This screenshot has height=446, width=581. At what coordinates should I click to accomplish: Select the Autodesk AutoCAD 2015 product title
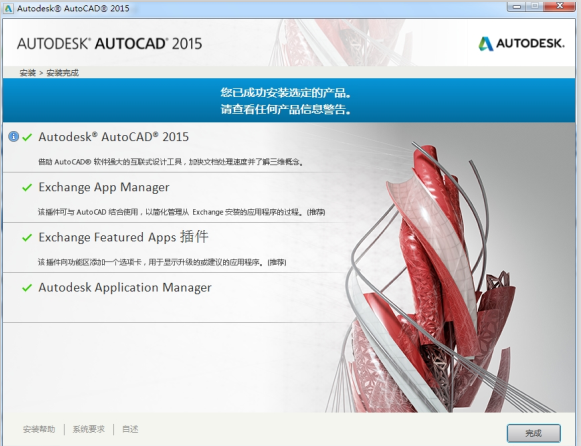tap(113, 137)
